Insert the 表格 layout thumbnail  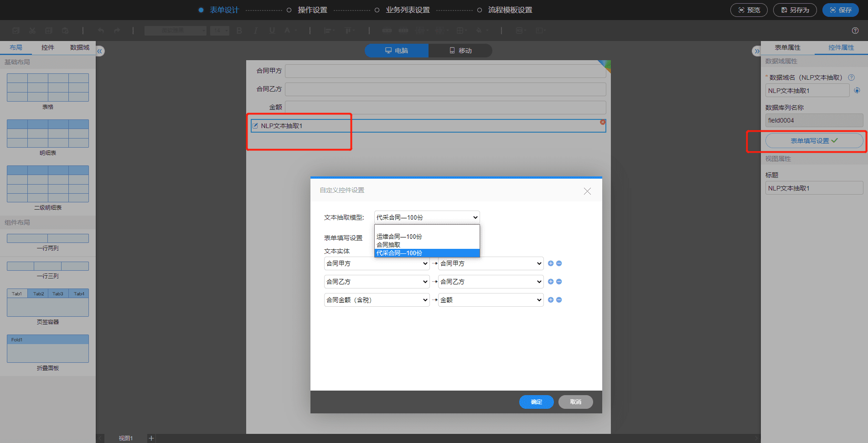pyautogui.click(x=48, y=88)
